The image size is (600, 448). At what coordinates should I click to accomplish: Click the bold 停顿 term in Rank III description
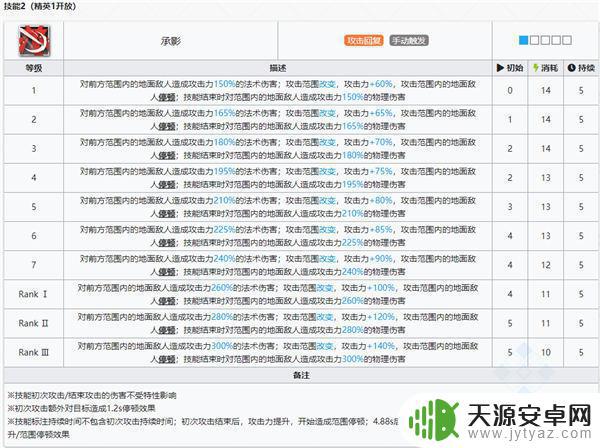pos(167,359)
